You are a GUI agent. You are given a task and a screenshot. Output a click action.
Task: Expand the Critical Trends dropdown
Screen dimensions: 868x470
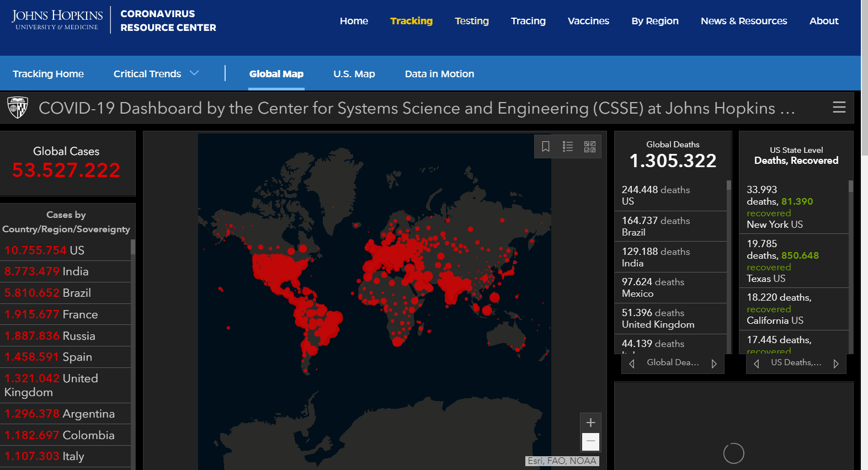[156, 74]
